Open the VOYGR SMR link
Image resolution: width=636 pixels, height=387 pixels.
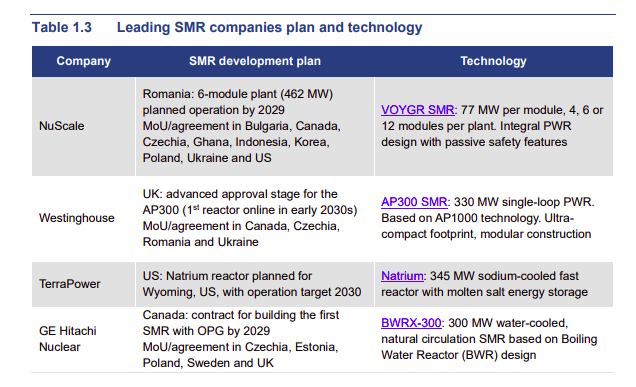point(417,110)
